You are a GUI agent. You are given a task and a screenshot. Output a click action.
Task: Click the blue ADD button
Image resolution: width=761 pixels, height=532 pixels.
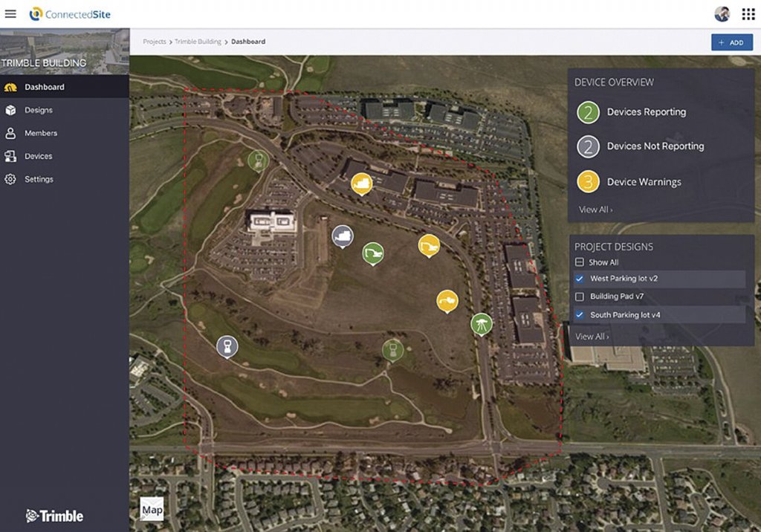coord(732,42)
